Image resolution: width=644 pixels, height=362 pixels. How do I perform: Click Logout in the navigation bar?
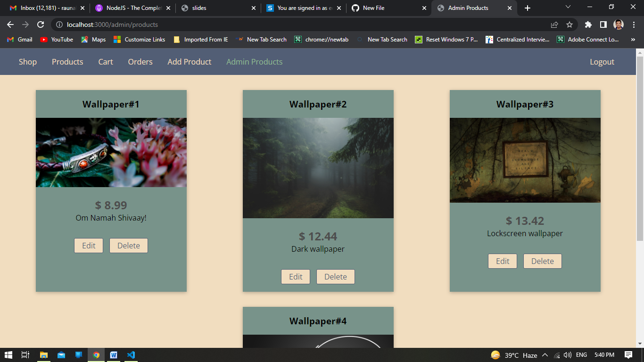click(x=602, y=61)
